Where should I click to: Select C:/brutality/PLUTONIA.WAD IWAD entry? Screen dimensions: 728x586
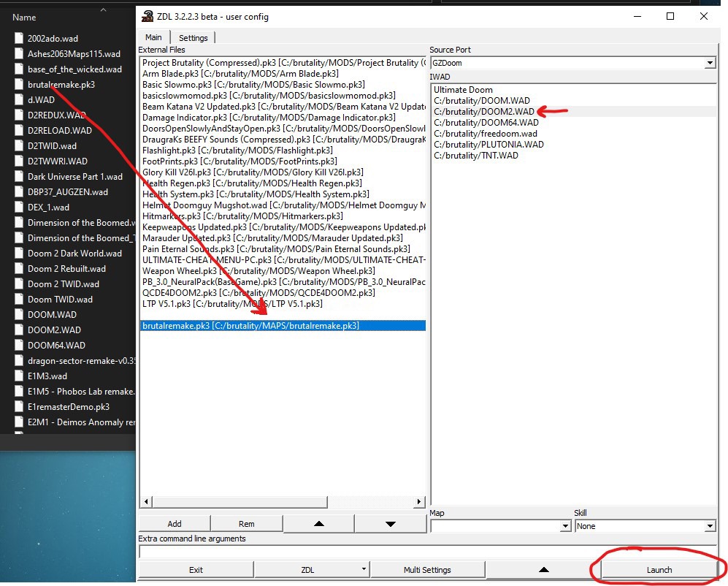573,145
